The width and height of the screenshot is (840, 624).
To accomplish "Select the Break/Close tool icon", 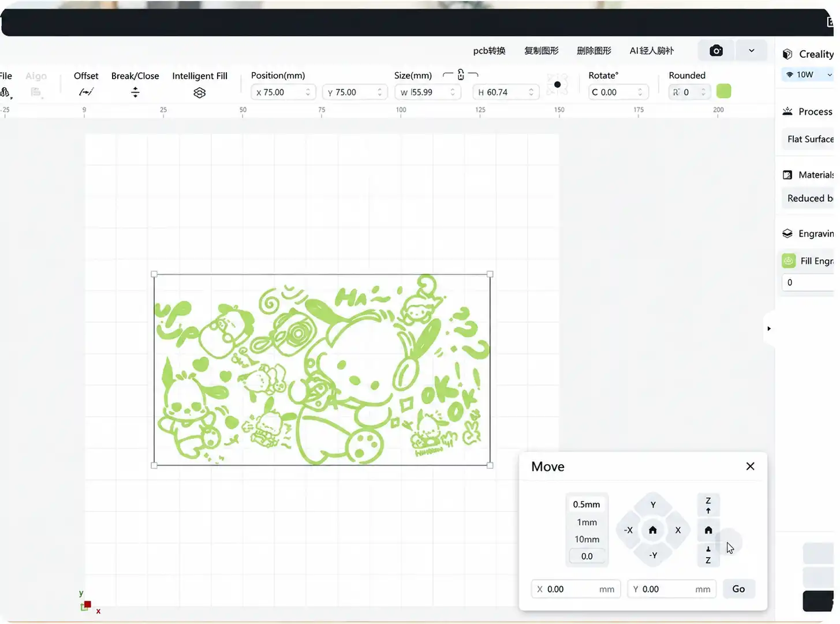I will [x=135, y=92].
